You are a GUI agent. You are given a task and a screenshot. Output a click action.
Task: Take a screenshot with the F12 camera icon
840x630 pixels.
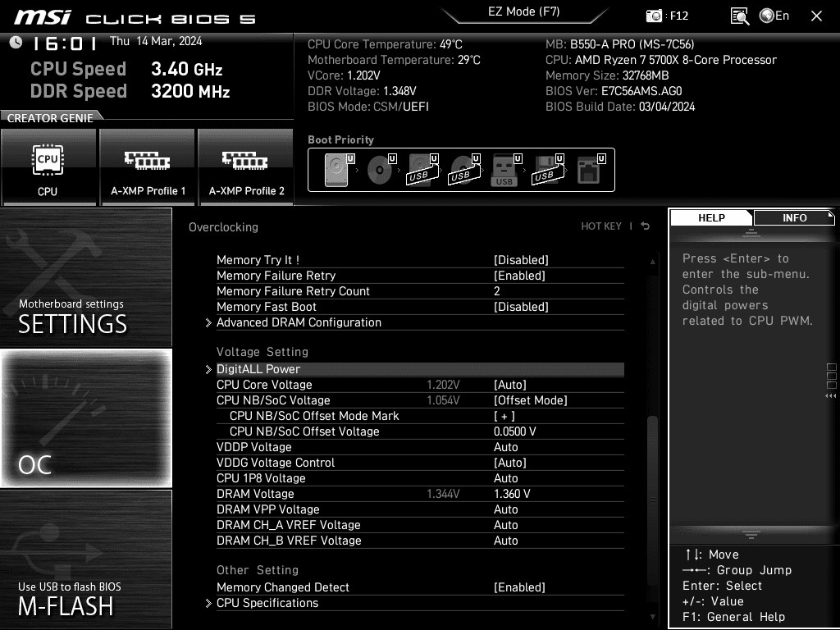(654, 16)
